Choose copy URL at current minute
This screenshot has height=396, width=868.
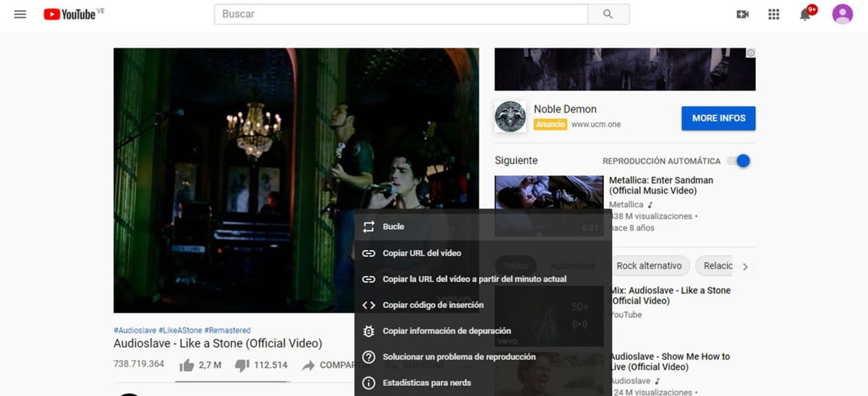point(483,279)
